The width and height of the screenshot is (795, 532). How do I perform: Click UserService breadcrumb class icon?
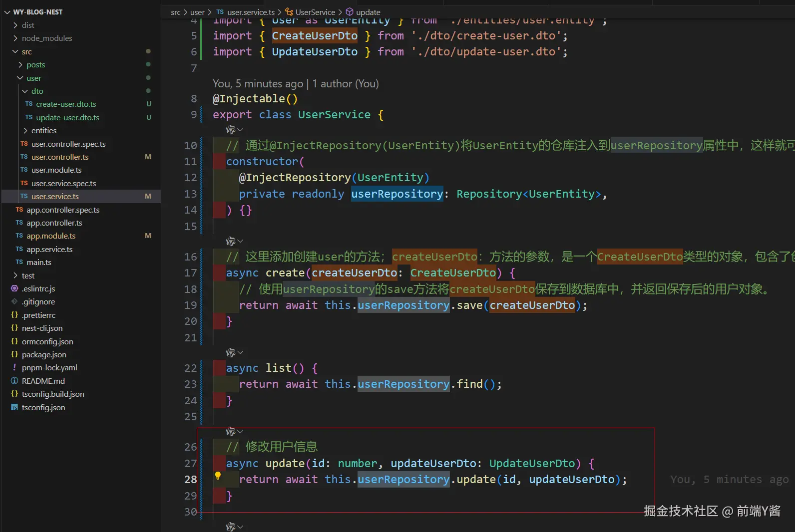click(x=289, y=12)
